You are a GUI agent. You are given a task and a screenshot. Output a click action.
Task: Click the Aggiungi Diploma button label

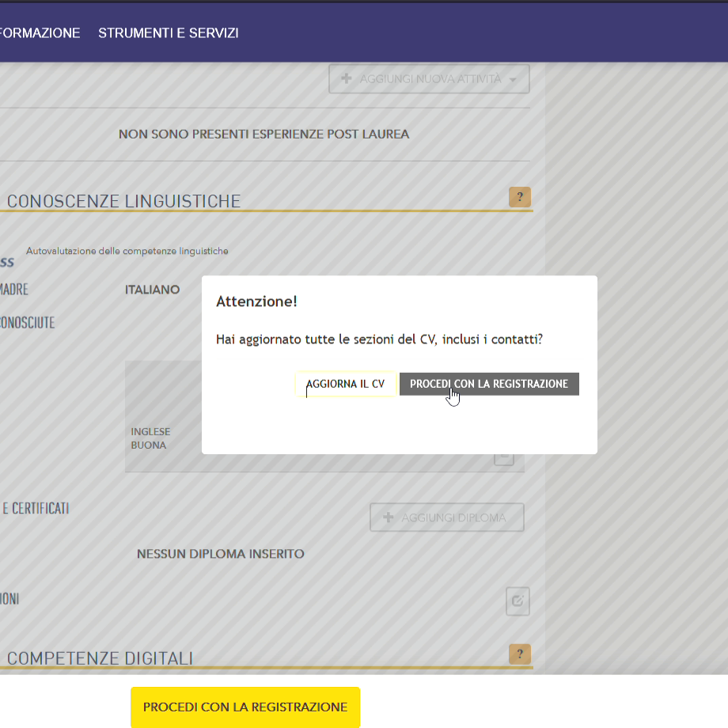[453, 518]
